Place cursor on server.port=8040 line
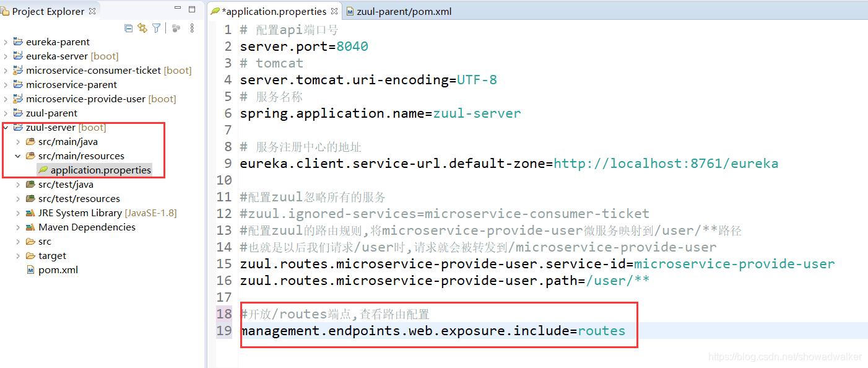 [x=304, y=46]
